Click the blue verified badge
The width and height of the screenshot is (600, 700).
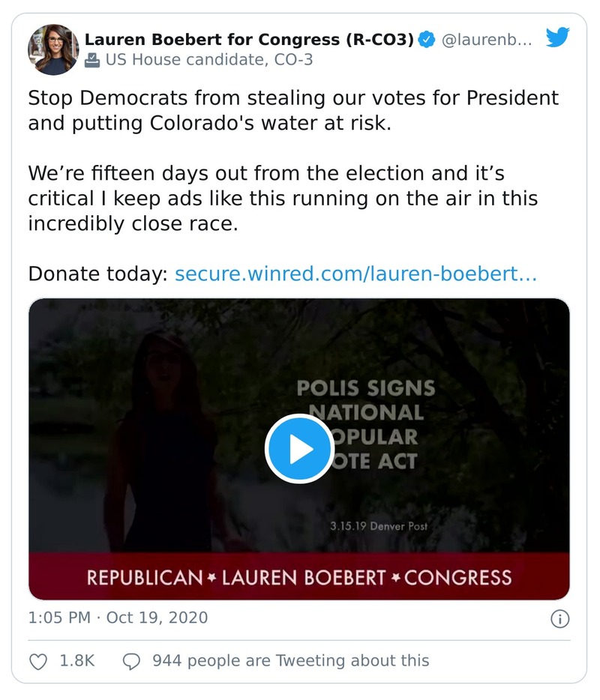click(426, 40)
